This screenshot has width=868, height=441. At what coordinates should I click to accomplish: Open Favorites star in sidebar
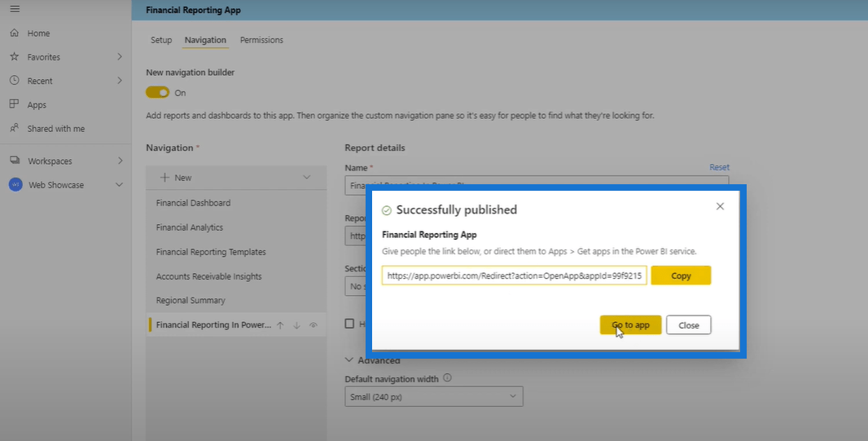pyautogui.click(x=15, y=57)
